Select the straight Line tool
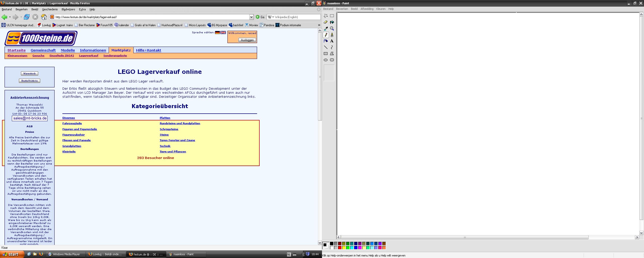The image size is (644, 258). click(326, 47)
